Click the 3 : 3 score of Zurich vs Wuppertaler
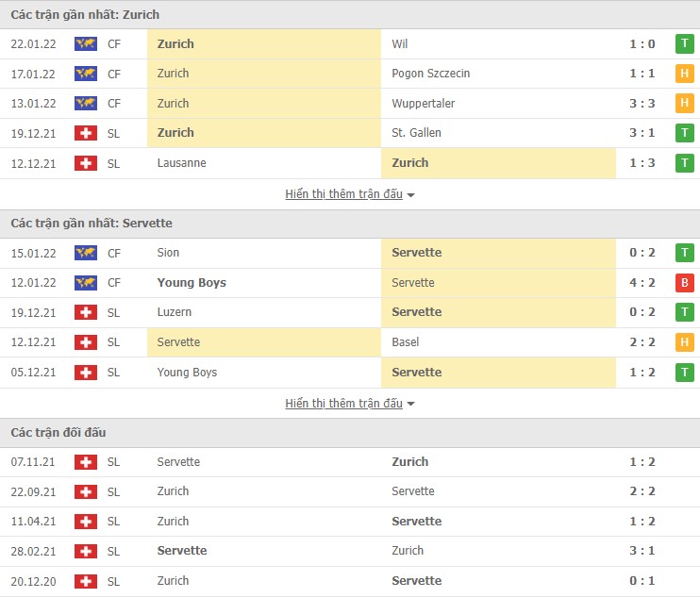The height and width of the screenshot is (598, 700). tap(642, 104)
